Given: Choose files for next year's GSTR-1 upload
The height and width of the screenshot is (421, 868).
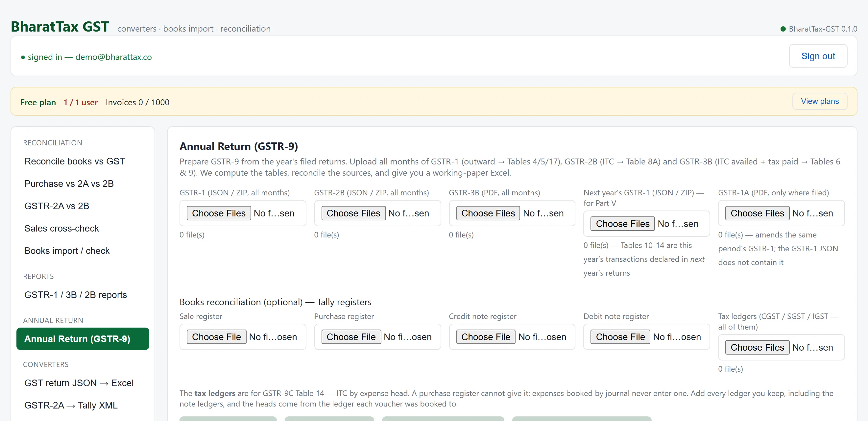Looking at the screenshot, I should (x=622, y=223).
